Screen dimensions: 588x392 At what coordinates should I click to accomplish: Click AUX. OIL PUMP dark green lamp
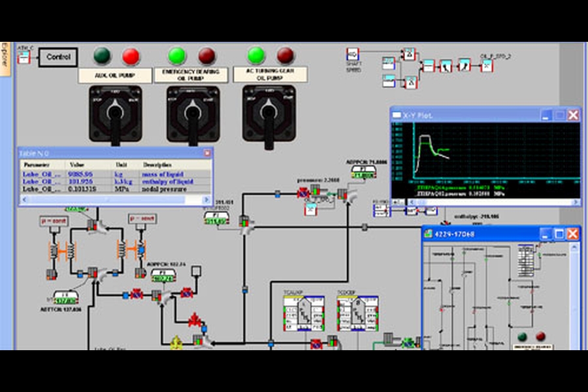click(x=102, y=56)
